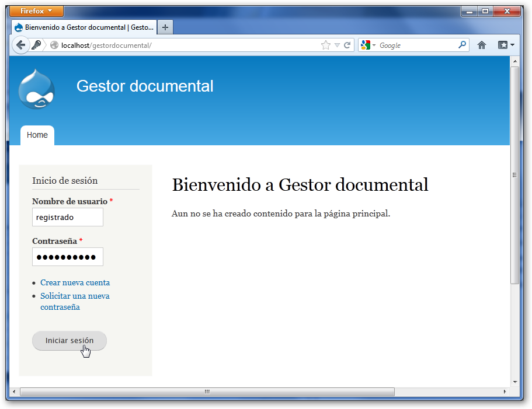Image resolution: width=532 pixels, height=409 pixels.
Task: Expand the URL history dropdown arrow
Action: (337, 45)
